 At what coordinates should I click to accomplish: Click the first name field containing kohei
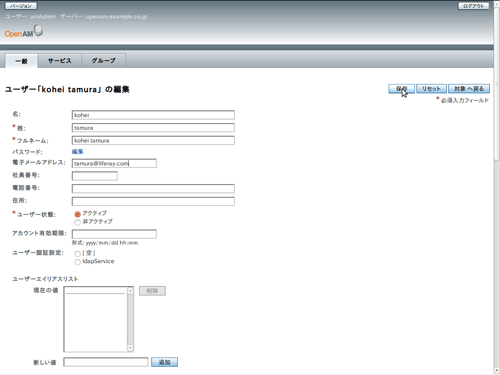click(x=153, y=115)
